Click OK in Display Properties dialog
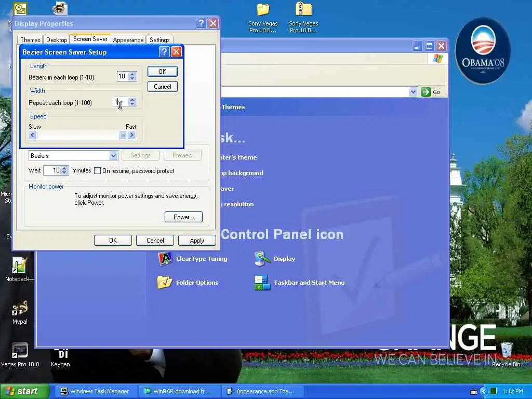Viewport: 532px width, 399px height. [113, 240]
